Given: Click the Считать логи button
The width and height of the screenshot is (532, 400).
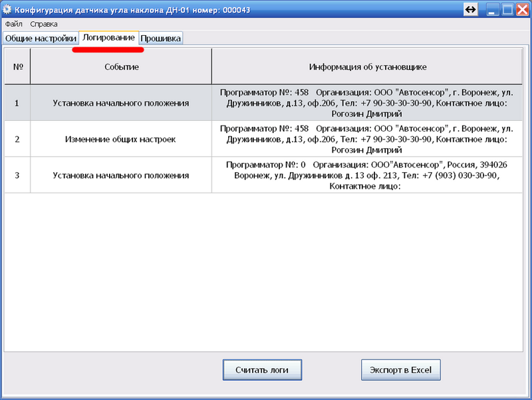Looking at the screenshot, I should 262,370.
